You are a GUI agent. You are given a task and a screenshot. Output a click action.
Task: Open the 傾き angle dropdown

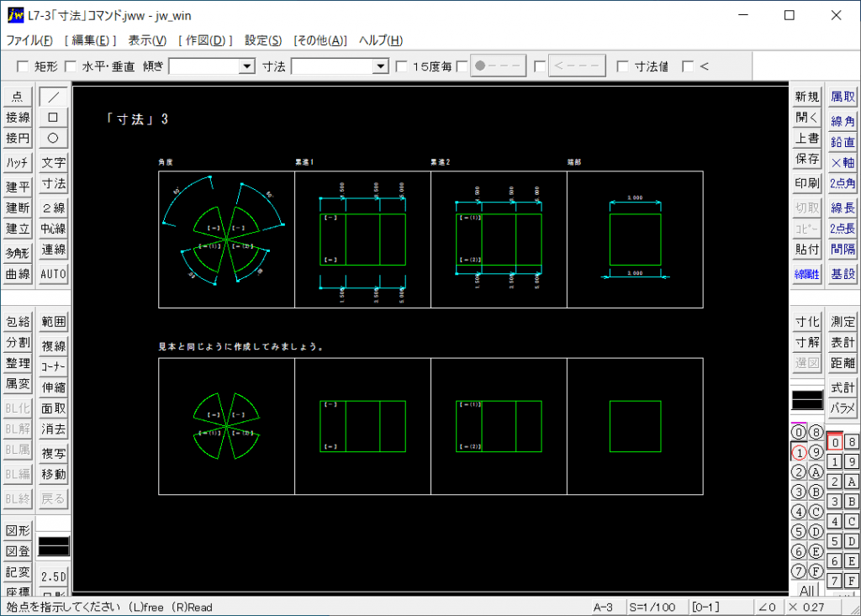pos(248,66)
